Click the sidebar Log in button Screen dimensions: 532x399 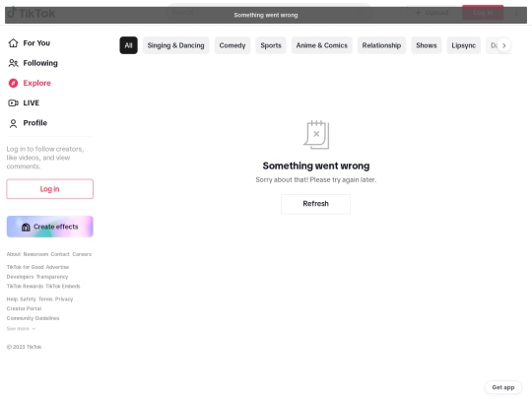pos(50,189)
